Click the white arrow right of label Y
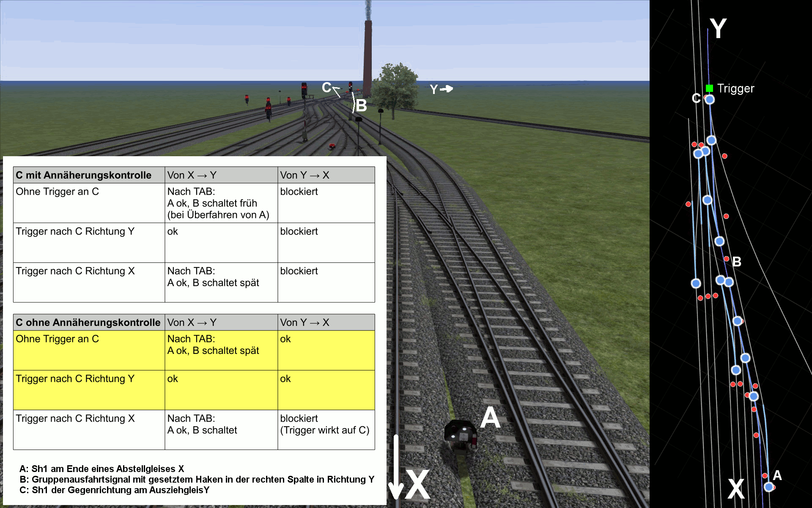Screen dimensions: 812x508 pos(447,89)
